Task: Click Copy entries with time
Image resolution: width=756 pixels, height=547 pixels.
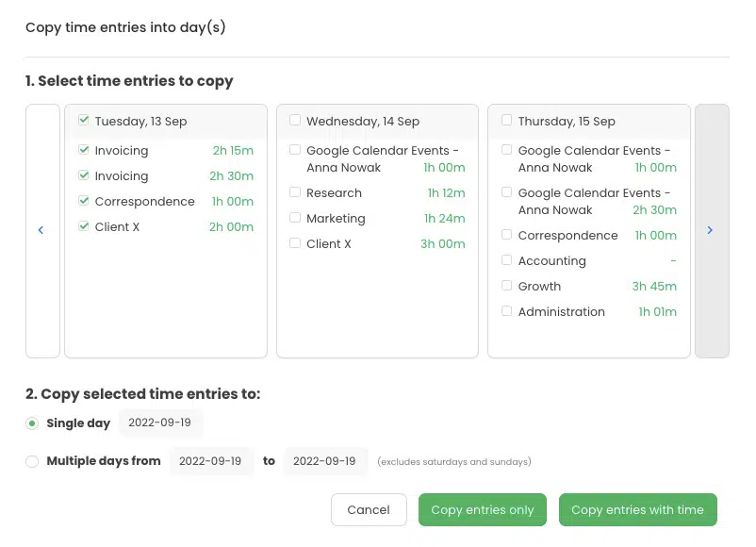Action: coord(638,510)
